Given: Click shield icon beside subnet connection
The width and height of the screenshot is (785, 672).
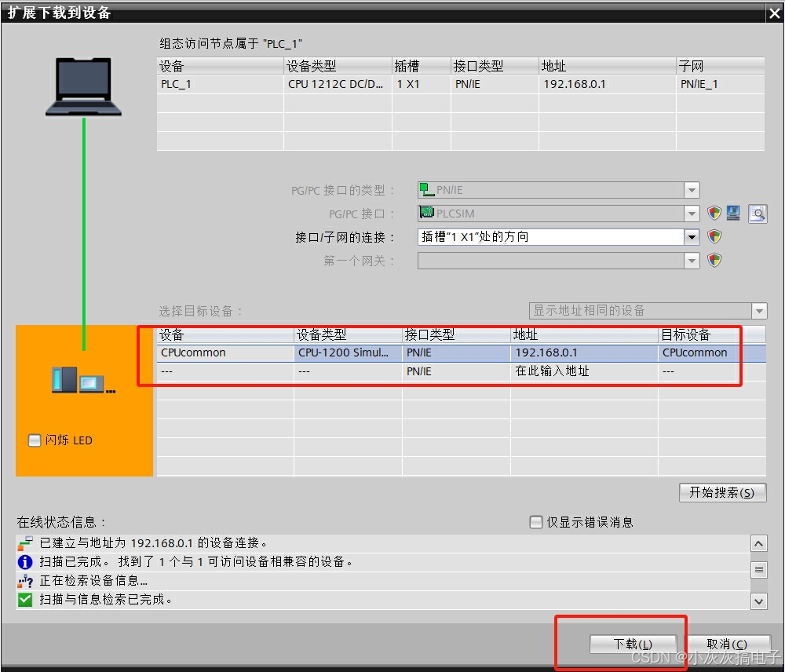Looking at the screenshot, I should pyautogui.click(x=714, y=236).
